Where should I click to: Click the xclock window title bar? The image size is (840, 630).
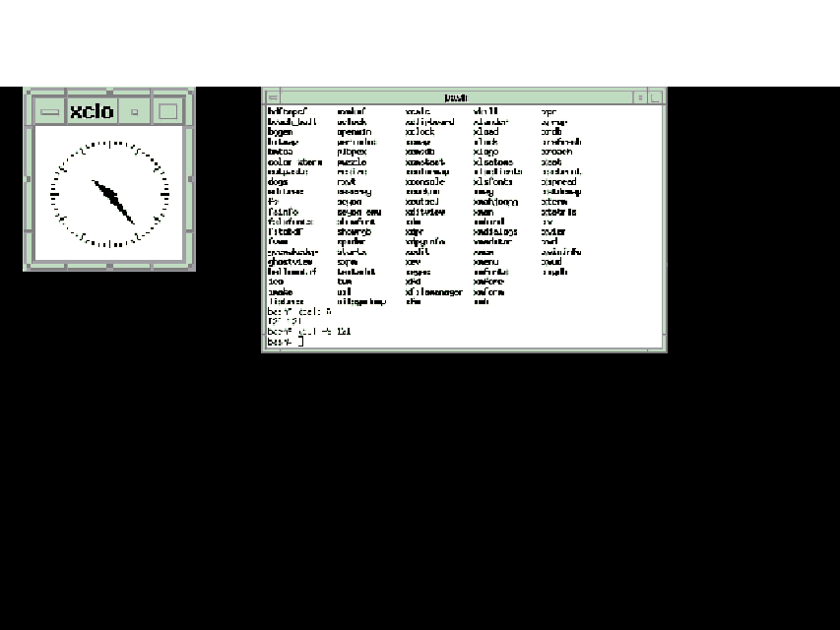(92, 111)
